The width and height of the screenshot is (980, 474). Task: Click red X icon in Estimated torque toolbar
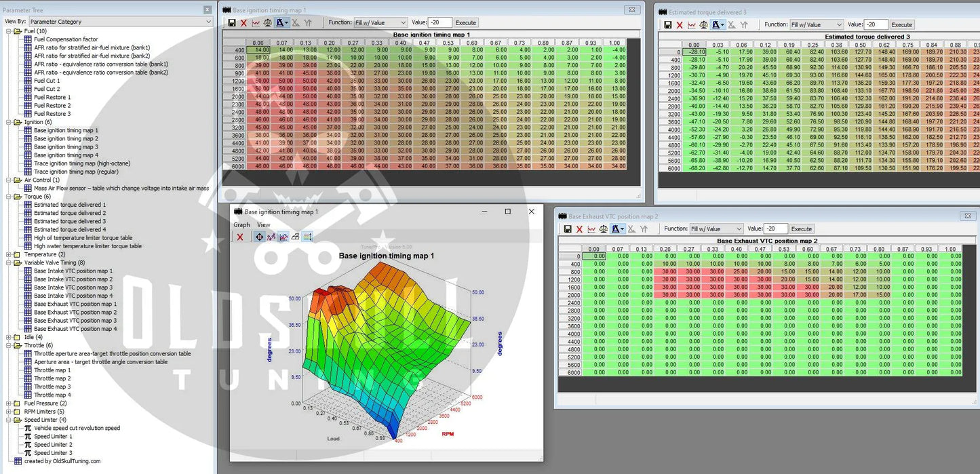point(680,25)
